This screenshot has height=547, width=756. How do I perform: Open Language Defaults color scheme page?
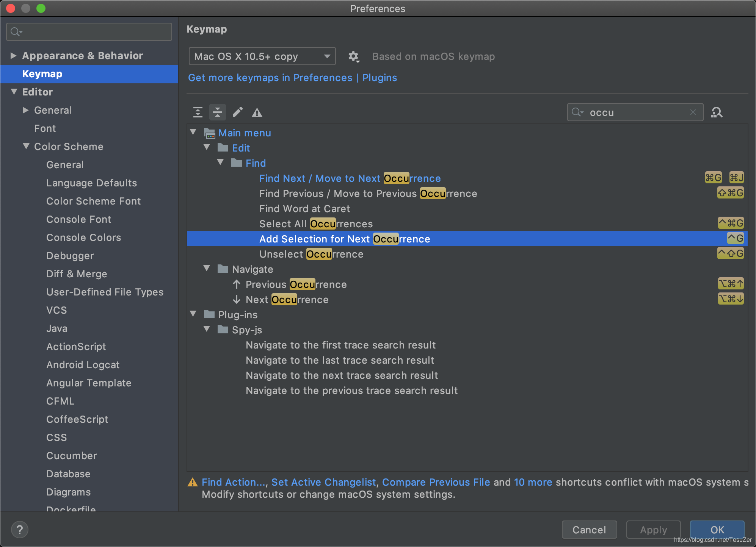point(91,183)
